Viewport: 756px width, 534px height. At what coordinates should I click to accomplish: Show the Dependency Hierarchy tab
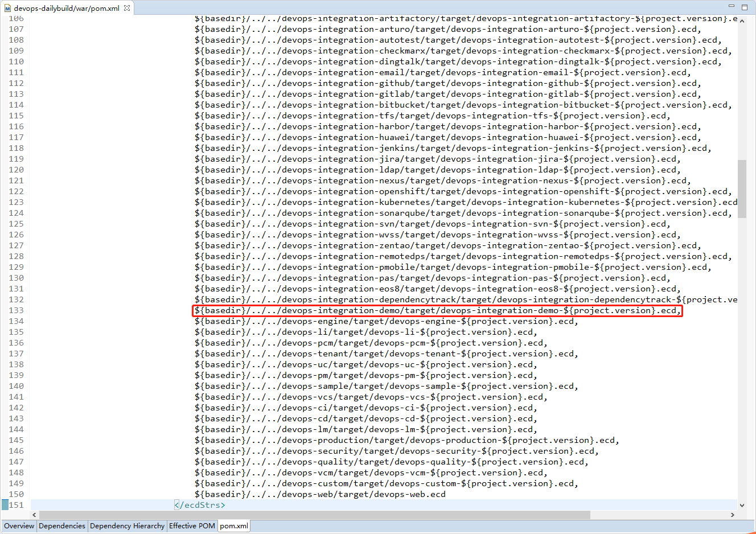[x=127, y=526]
